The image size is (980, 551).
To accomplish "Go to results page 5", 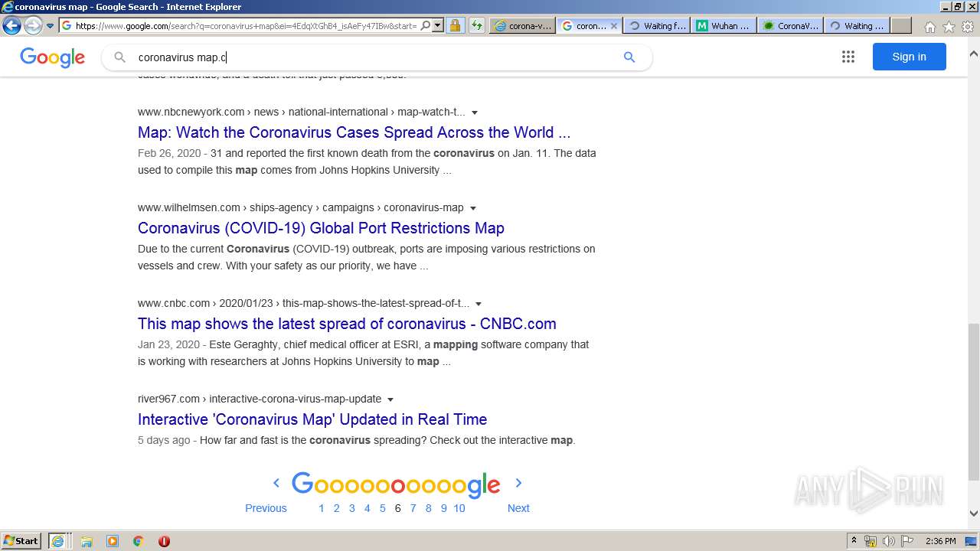I will click(383, 508).
